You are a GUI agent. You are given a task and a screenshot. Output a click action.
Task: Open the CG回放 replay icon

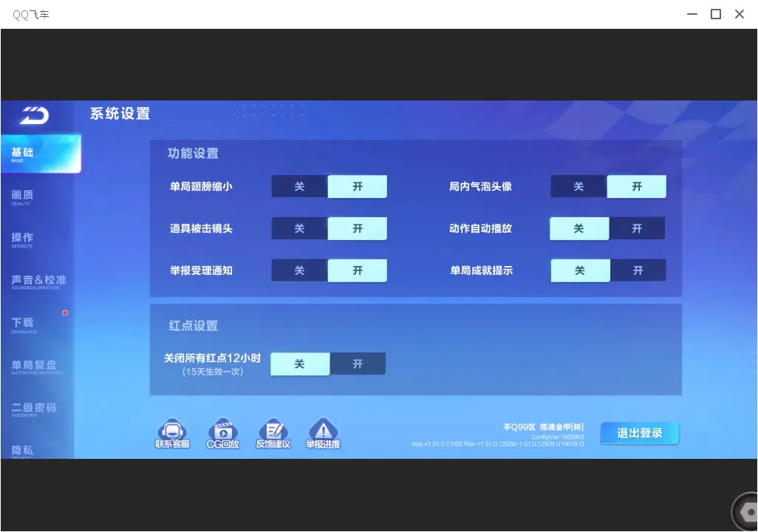[223, 433]
